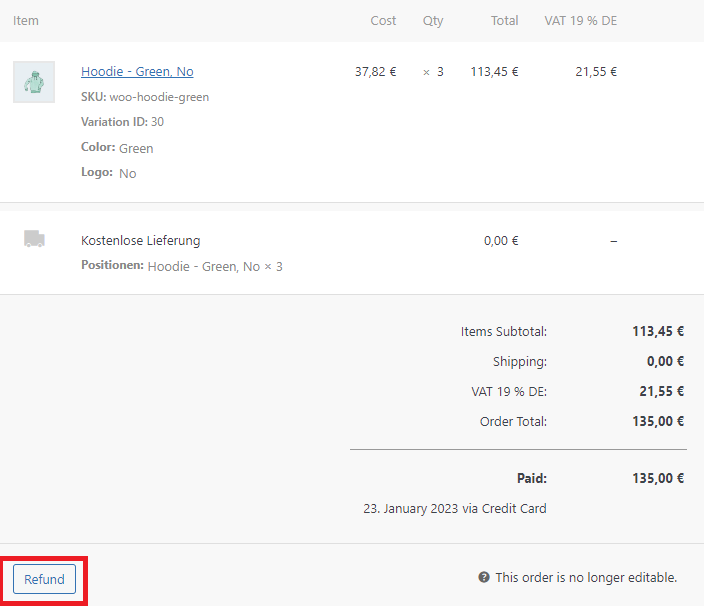704x610 pixels.
Task: Open the Hoodie - Green, No product link
Action: pos(137,71)
